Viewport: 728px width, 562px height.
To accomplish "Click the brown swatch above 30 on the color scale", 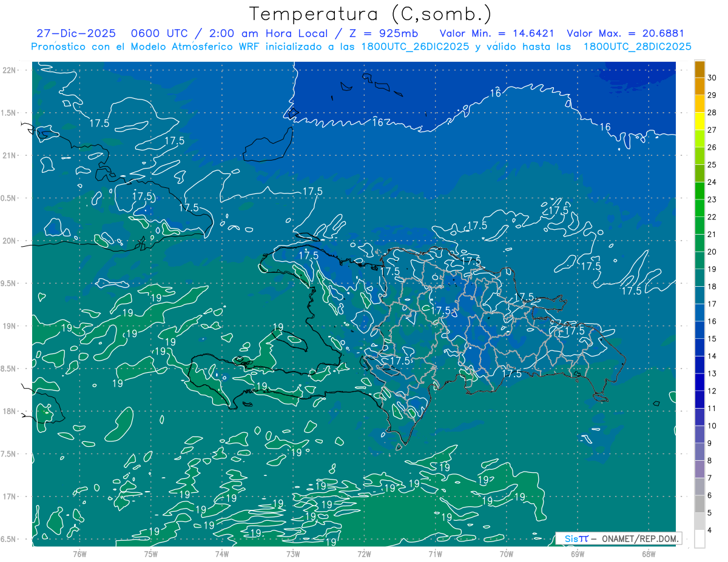I will (x=699, y=69).
